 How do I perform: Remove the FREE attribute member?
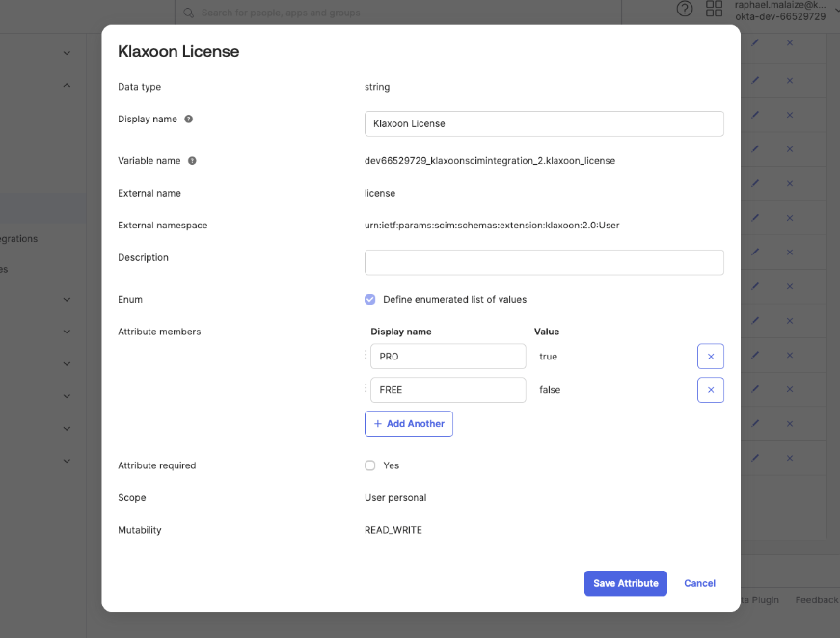(x=710, y=390)
